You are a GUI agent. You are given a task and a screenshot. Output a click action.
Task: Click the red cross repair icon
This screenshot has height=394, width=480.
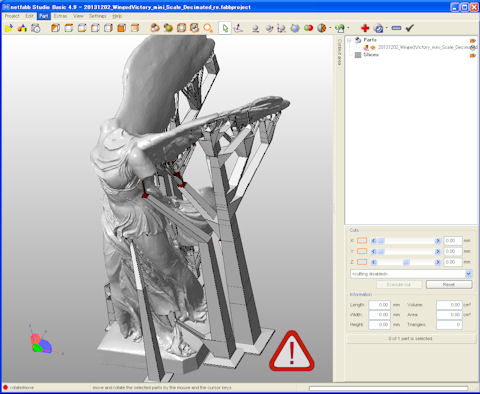click(365, 28)
